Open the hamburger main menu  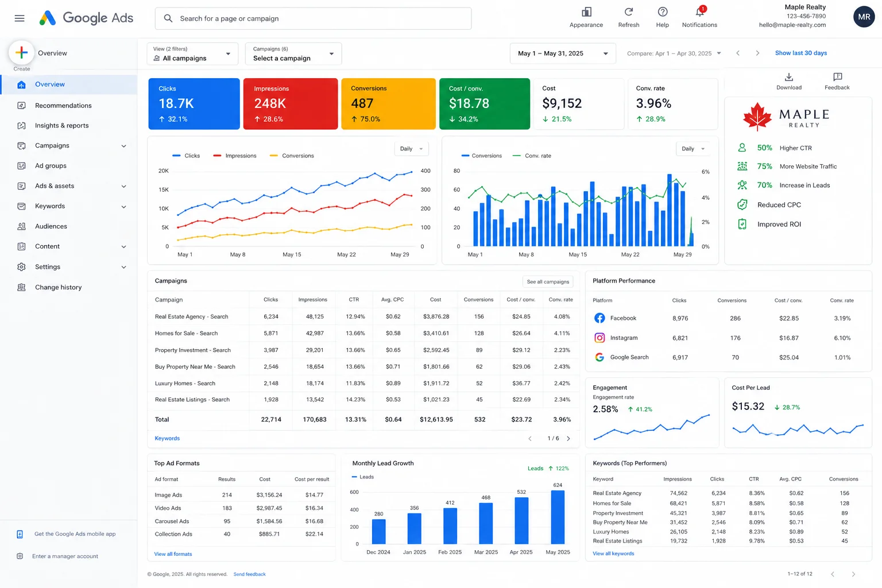coord(20,18)
